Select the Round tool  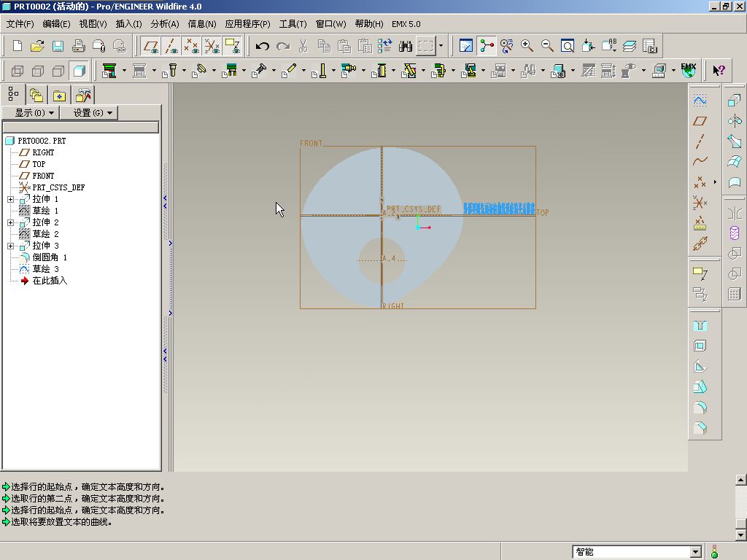[700, 407]
